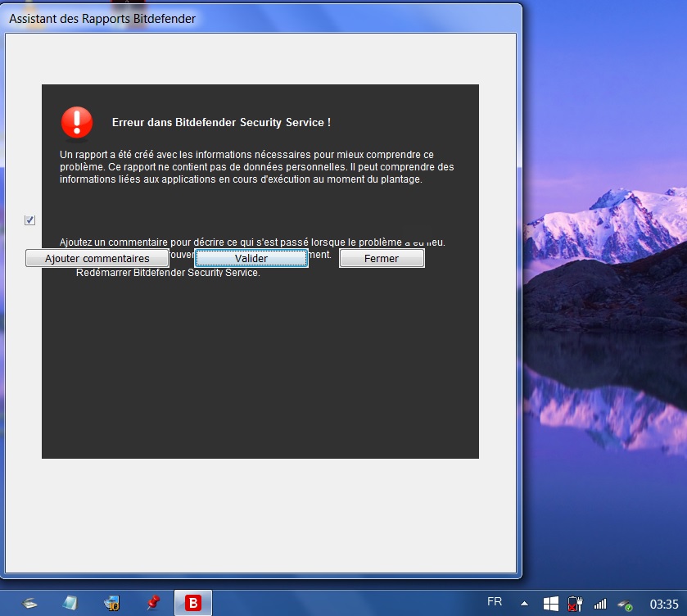Open Ajouter commentaires

97,258
